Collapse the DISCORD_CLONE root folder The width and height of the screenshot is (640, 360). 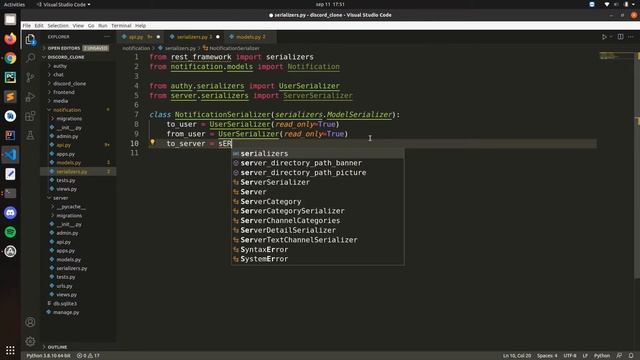tap(65, 57)
